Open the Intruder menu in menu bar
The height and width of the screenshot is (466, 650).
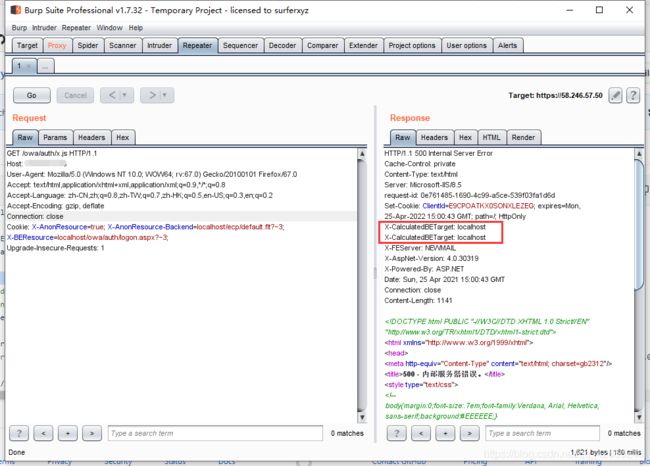point(44,28)
